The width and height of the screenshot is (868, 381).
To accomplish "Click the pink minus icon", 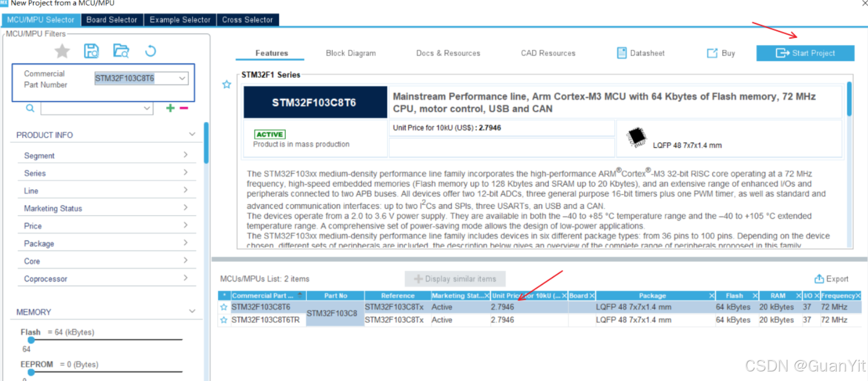I will (184, 108).
